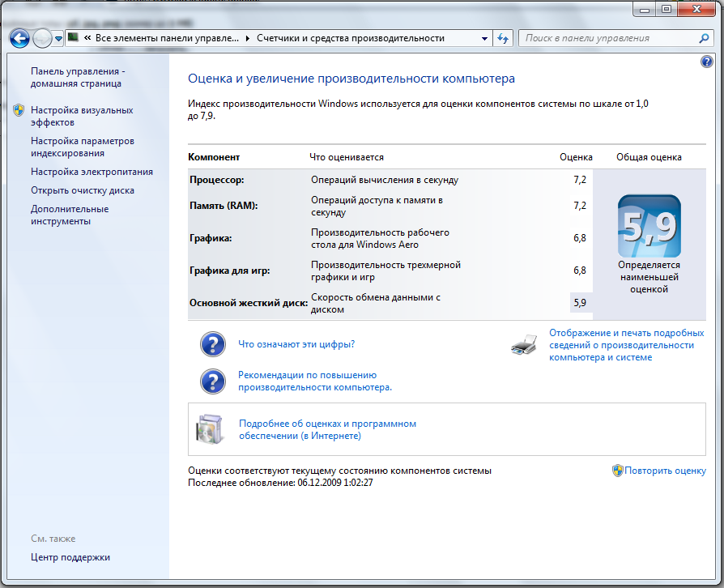Click the «Память (RAM):» component label
Image resolution: width=724 pixels, height=588 pixels.
[224, 206]
